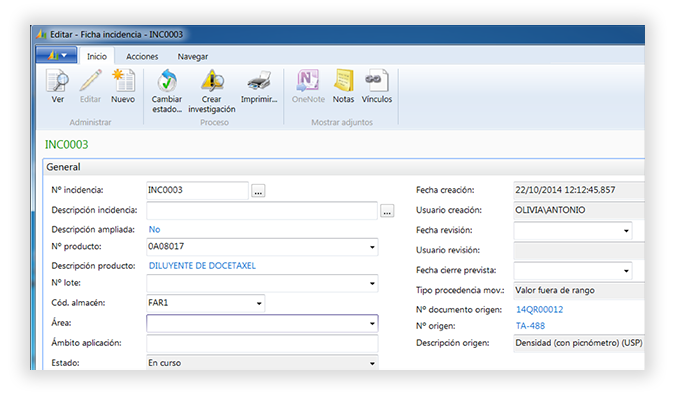This screenshot has width=675, height=393.
Task: Open the 14QR00012 origin document link
Action: click(x=539, y=309)
